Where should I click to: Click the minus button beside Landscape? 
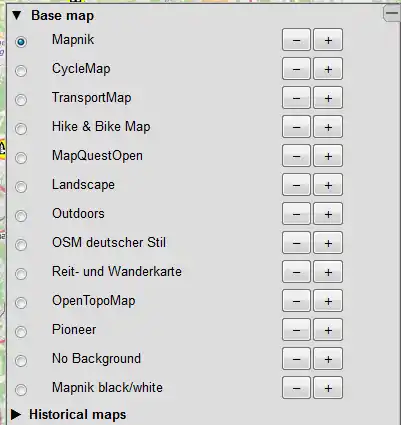tap(296, 185)
